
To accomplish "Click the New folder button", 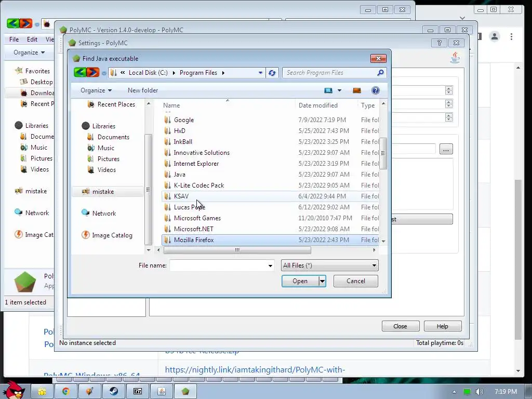I will (143, 90).
